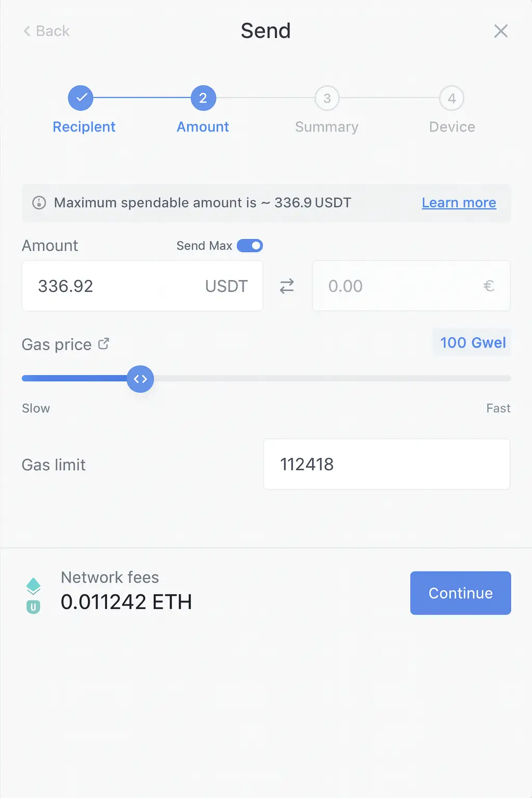Open the Learn more link
Image resolution: width=532 pixels, height=798 pixels.
[459, 203]
